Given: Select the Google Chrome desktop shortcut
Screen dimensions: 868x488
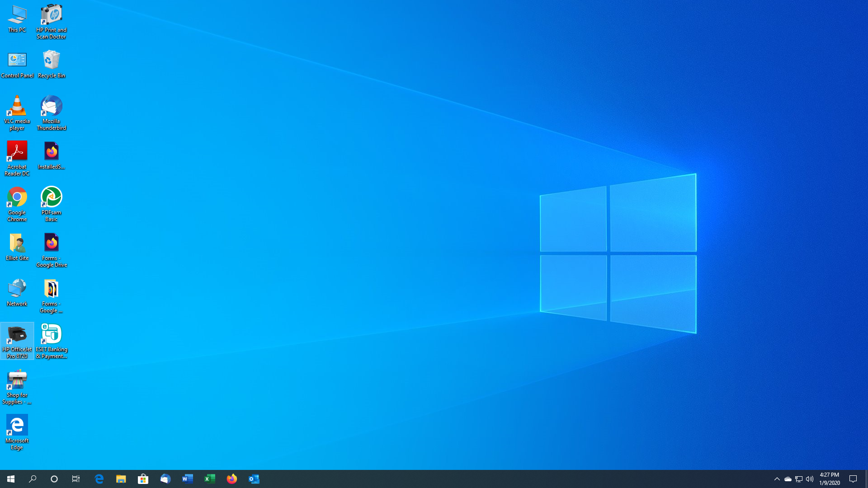Looking at the screenshot, I should [17, 198].
